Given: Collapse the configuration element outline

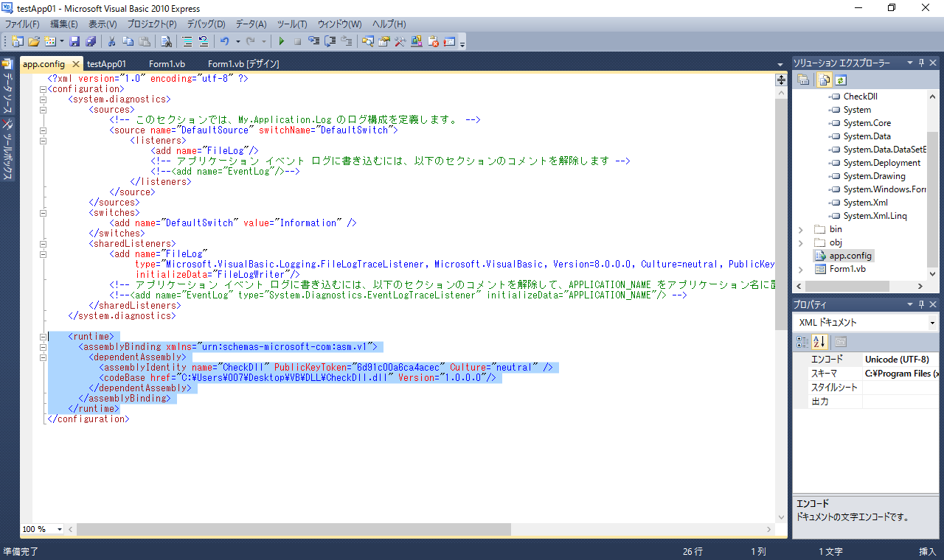Looking at the screenshot, I should point(43,89).
